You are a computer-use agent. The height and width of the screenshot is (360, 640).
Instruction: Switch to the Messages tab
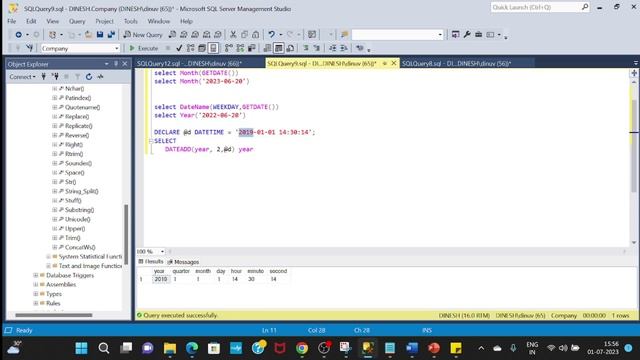pyautogui.click(x=183, y=262)
